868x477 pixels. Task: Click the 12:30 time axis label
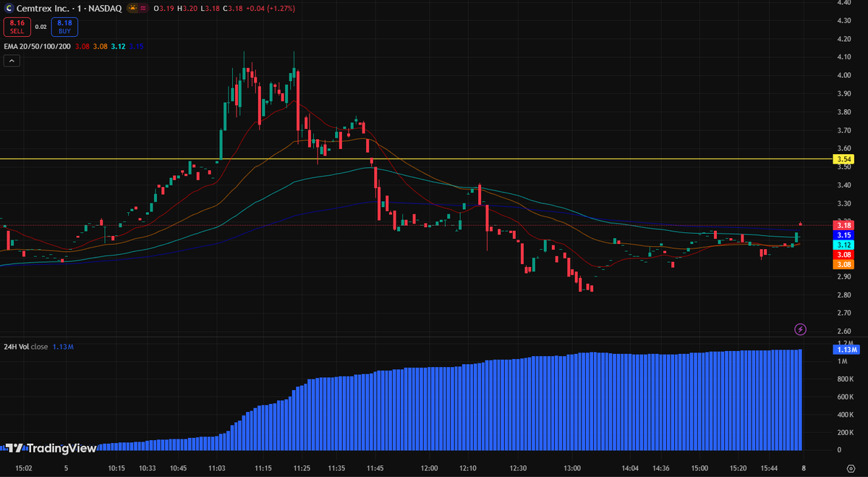pos(517,468)
